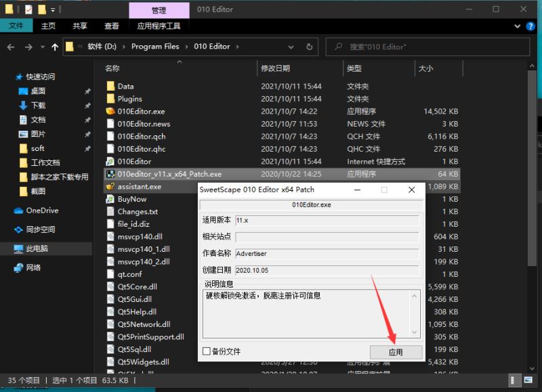Open the 主页 ribbon tab
This screenshot has width=542, height=392.
coord(48,26)
